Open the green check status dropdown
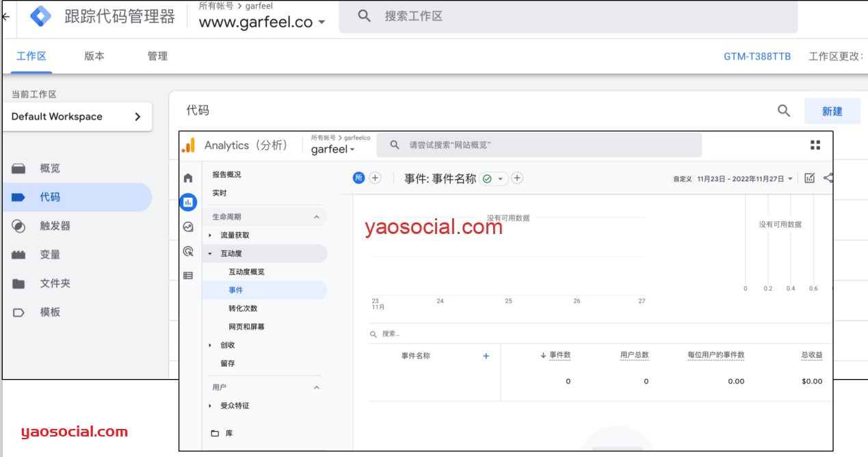This screenshot has height=457, width=868. click(x=492, y=179)
